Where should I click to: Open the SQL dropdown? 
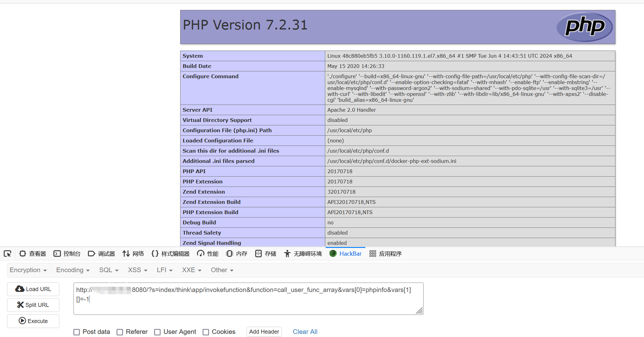tap(109, 270)
